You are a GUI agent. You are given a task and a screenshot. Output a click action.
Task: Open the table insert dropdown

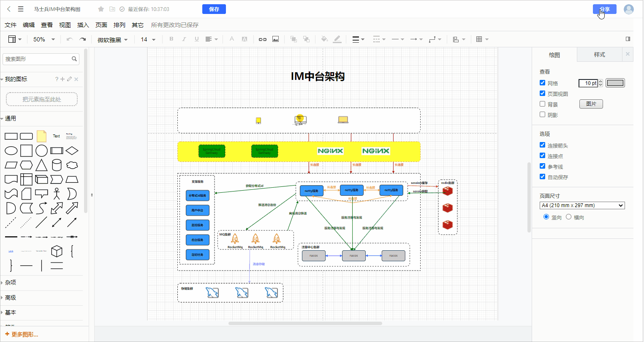coord(482,39)
